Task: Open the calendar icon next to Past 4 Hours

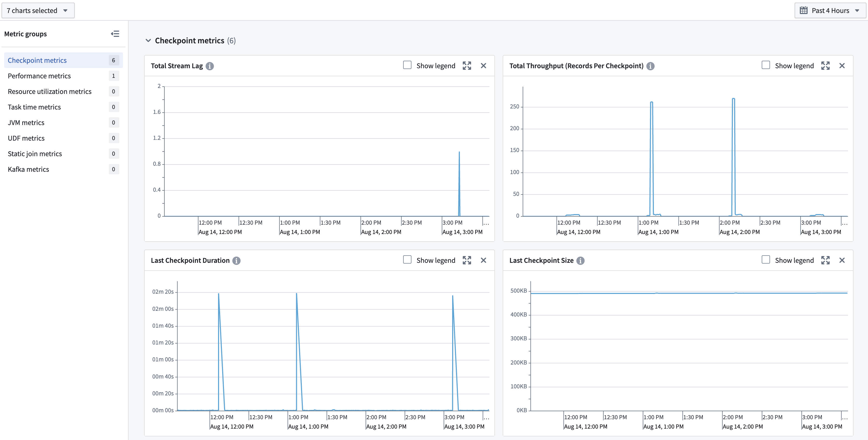Action: (804, 10)
